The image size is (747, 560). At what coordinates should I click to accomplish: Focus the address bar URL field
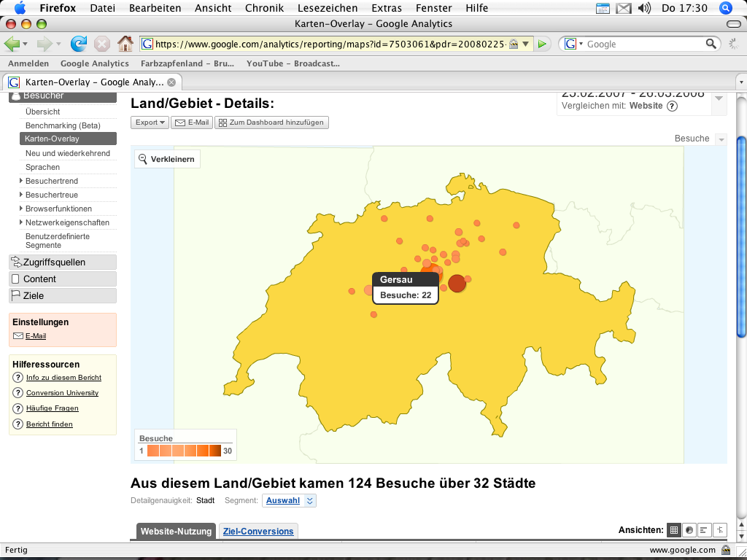tap(330, 44)
